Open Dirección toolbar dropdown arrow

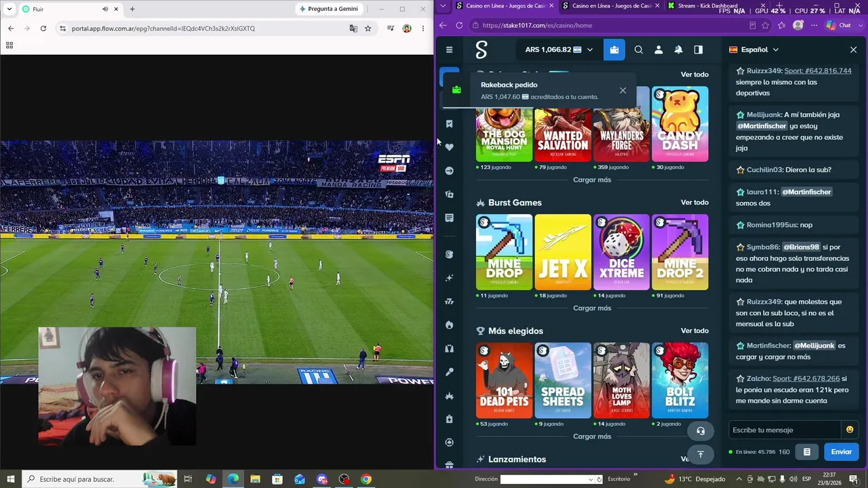pos(591,479)
